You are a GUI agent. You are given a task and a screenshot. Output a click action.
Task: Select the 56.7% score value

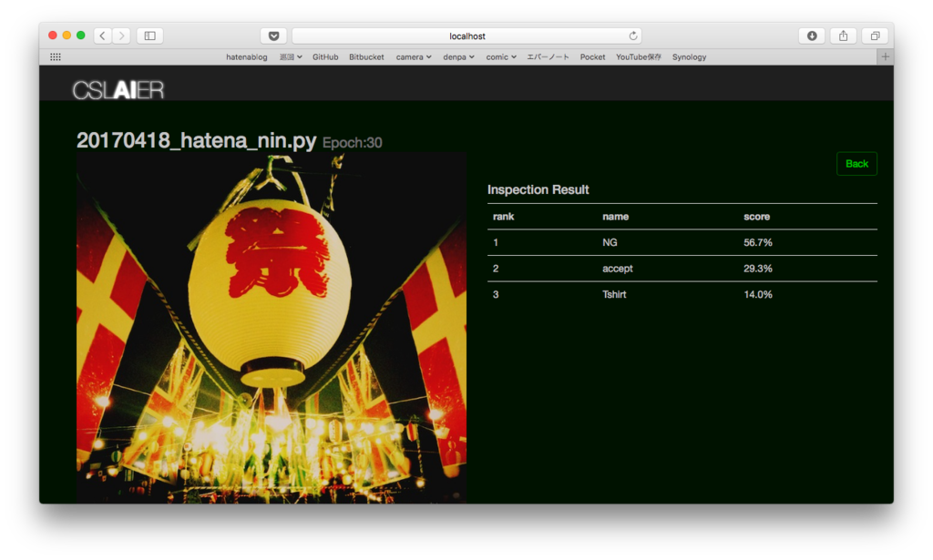tap(757, 242)
